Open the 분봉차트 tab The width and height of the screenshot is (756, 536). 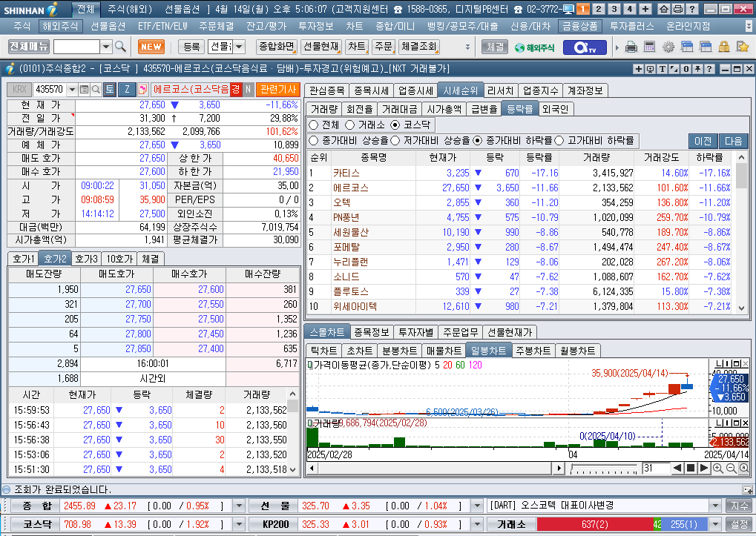click(x=399, y=351)
